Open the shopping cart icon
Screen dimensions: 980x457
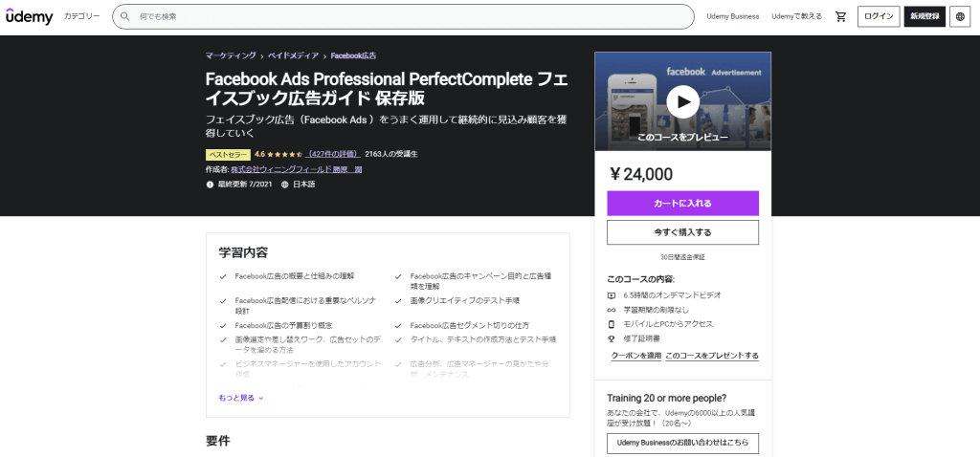point(840,17)
